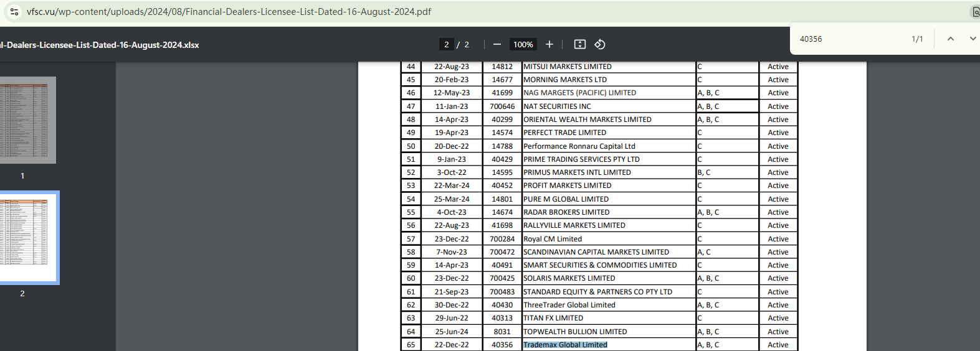
Task: Click license number 8031 cell
Action: [x=502, y=332]
